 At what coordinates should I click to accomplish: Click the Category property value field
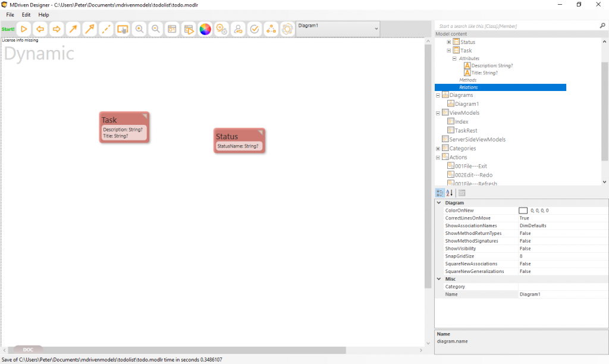[x=563, y=287]
